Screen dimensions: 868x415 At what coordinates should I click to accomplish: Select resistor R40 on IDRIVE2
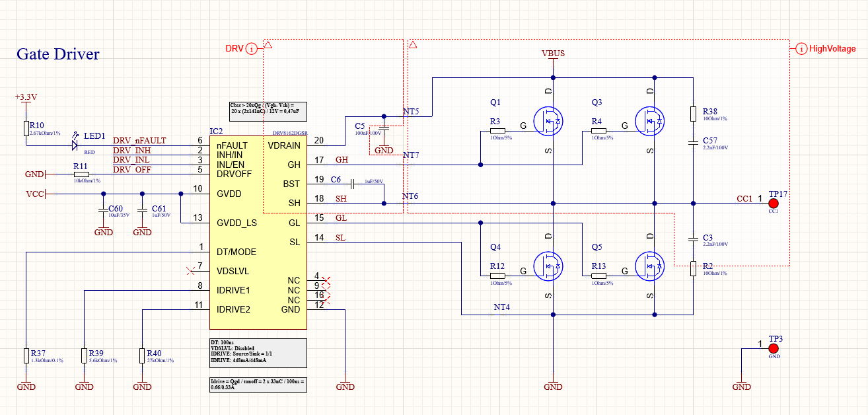coord(142,356)
